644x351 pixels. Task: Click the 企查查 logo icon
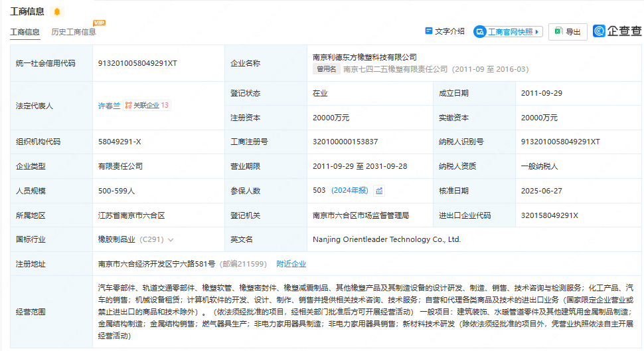click(599, 31)
